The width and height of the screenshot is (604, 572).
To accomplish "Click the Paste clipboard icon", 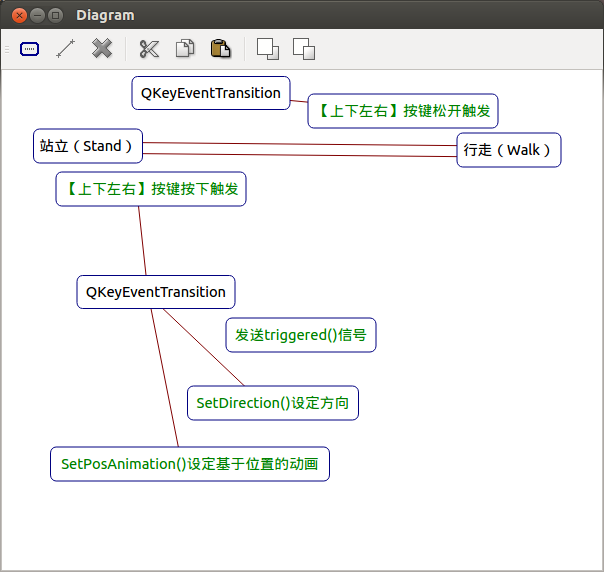I will click(221, 49).
